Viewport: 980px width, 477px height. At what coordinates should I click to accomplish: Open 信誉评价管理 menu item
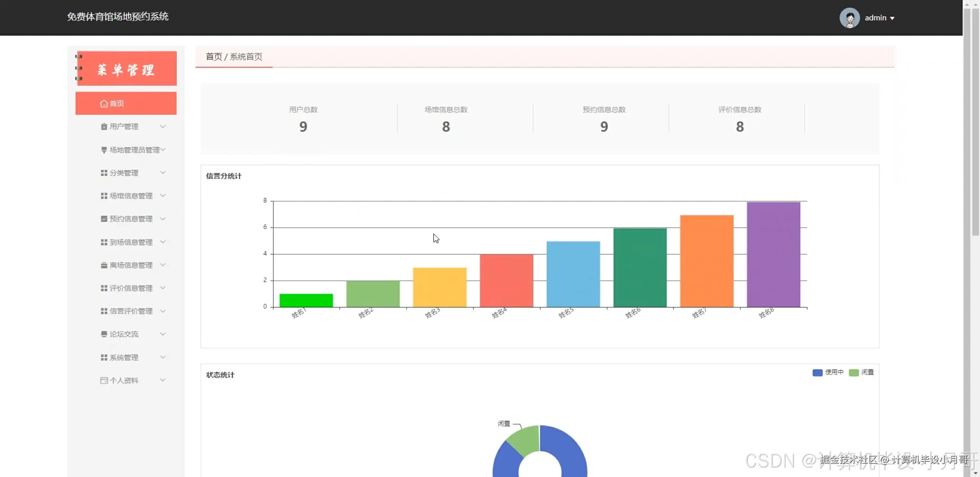(131, 311)
